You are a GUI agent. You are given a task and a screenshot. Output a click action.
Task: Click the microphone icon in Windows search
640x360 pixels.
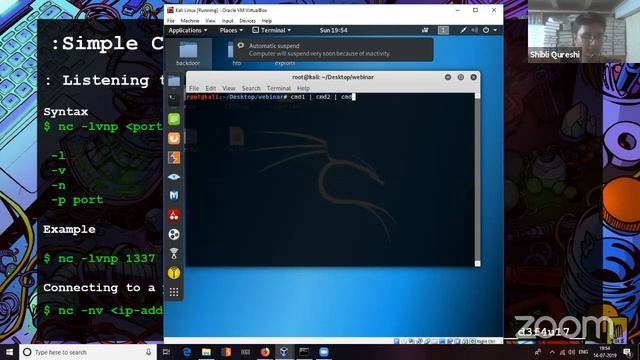tap(148, 352)
